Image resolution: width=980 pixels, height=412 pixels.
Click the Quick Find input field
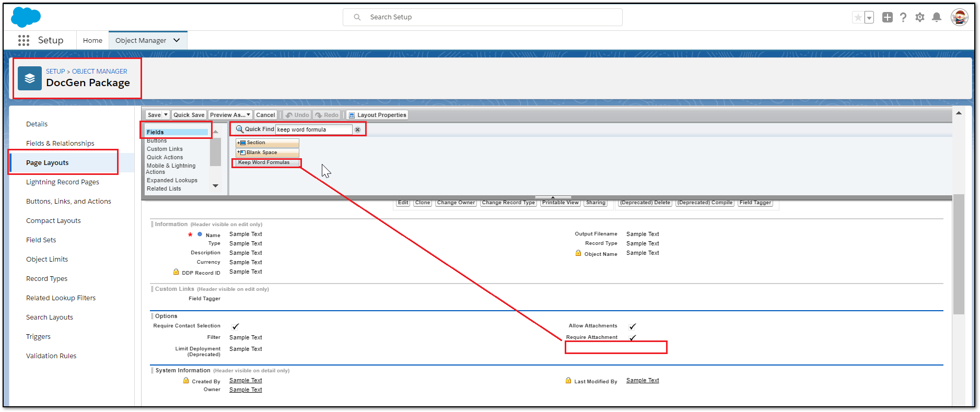tap(314, 130)
